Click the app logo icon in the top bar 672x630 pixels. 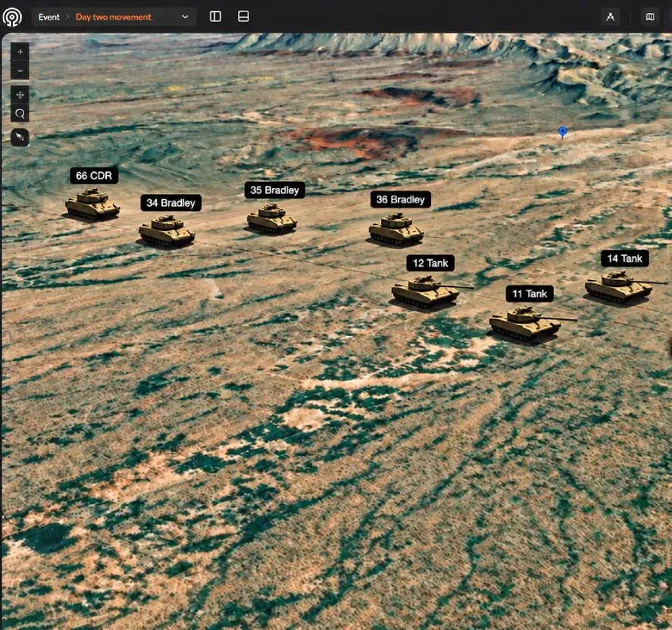click(x=12, y=17)
